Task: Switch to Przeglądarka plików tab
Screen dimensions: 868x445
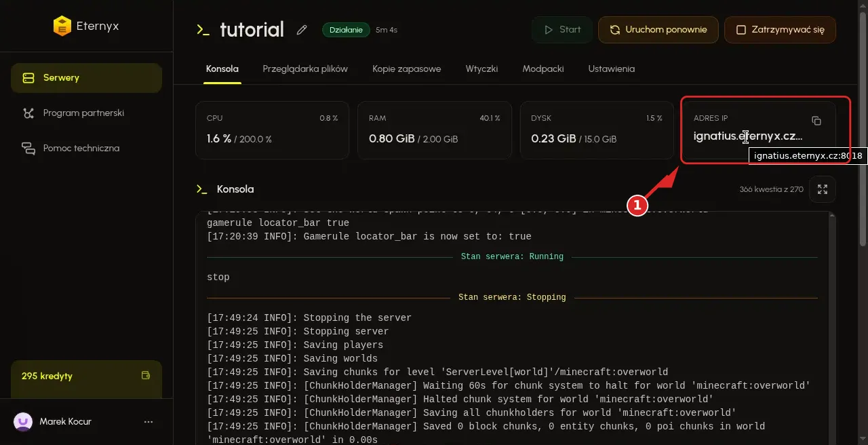Action: 305,69
